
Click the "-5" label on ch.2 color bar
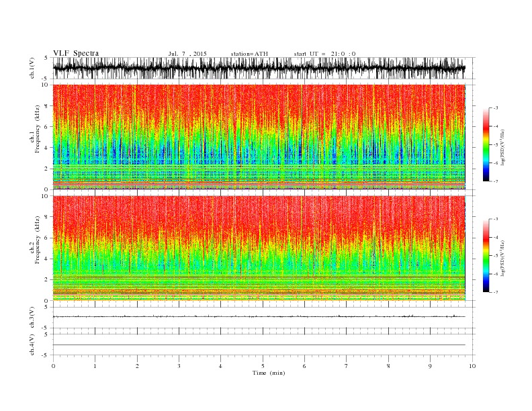pyautogui.click(x=496, y=256)
